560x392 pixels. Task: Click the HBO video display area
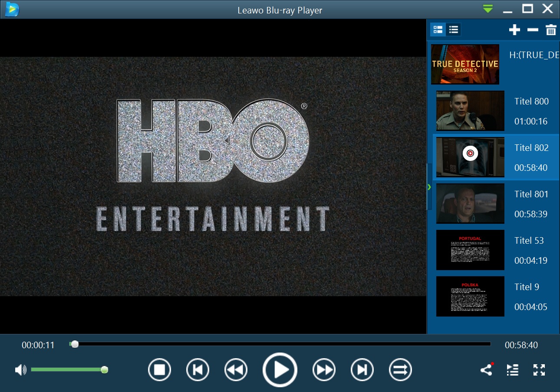click(213, 176)
